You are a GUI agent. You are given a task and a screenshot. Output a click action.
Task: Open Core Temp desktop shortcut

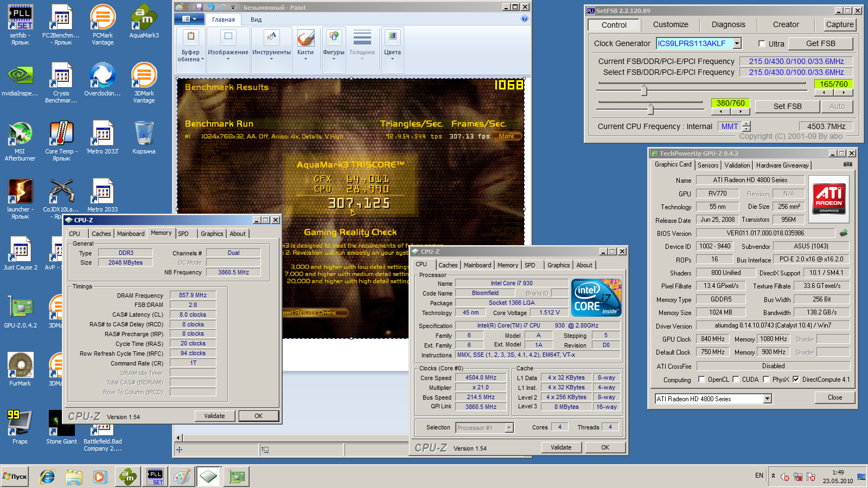[61, 141]
